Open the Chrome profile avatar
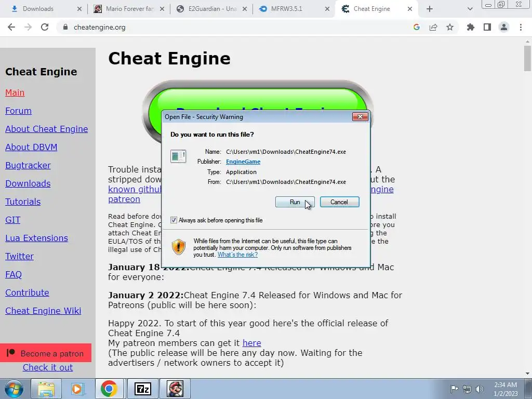The image size is (532, 399). point(504,27)
